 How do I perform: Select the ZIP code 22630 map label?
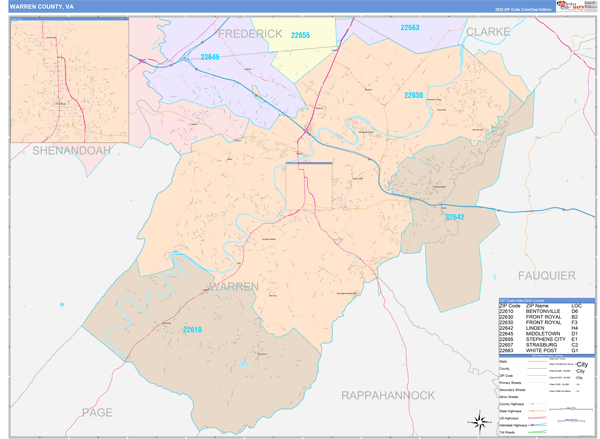pyautogui.click(x=414, y=95)
